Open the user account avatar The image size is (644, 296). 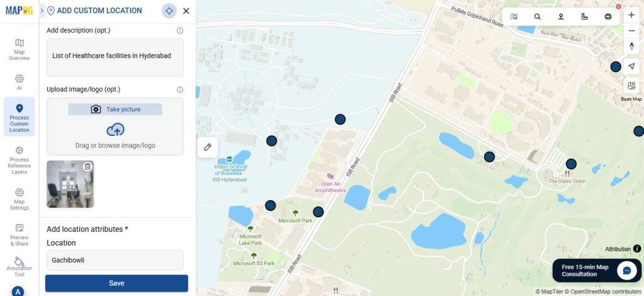[17, 291]
